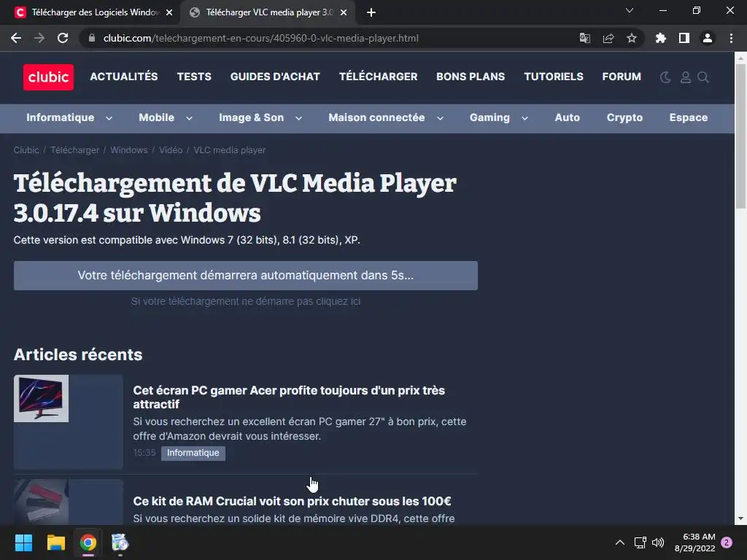The height and width of the screenshot is (560, 747).
Task: Click the Télécharger breadcrumb link
Action: click(x=75, y=150)
